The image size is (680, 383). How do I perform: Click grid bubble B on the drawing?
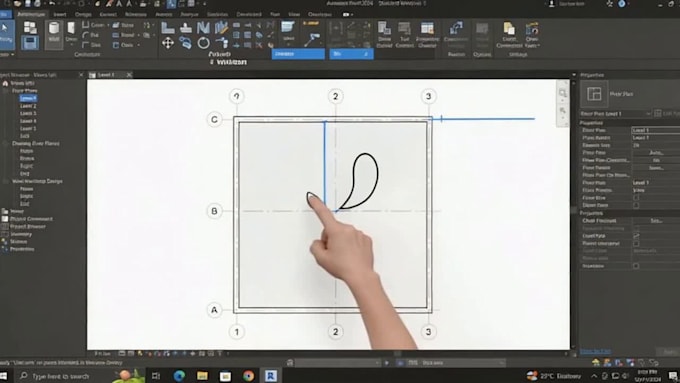pyautogui.click(x=214, y=211)
